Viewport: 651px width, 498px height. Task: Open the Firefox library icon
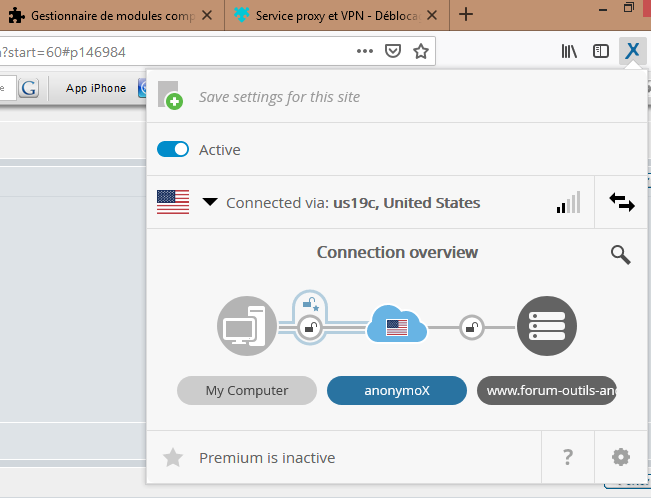(x=569, y=52)
